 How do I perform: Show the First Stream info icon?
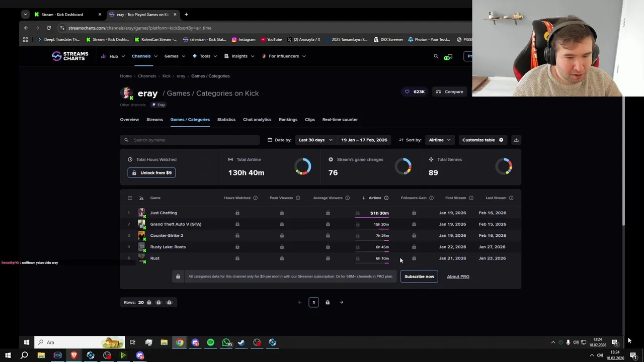[x=471, y=198]
